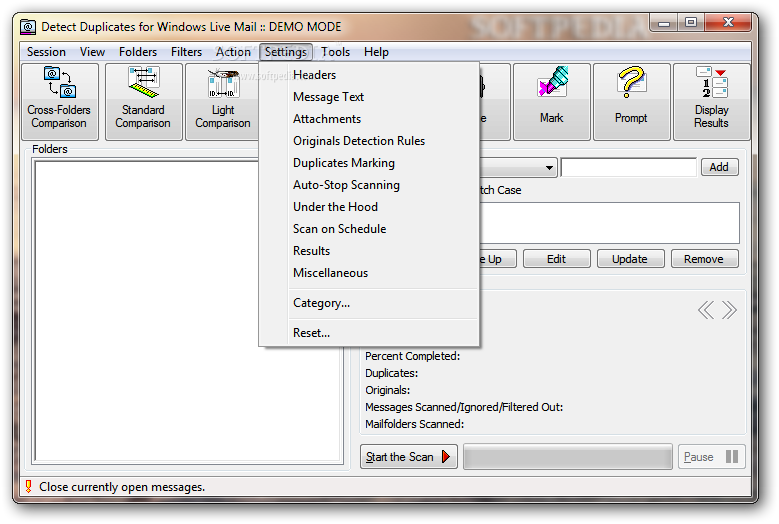The height and width of the screenshot is (524, 779).
Task: Select the Cross-Folders Comparison toolbar icon
Action: [x=60, y=102]
